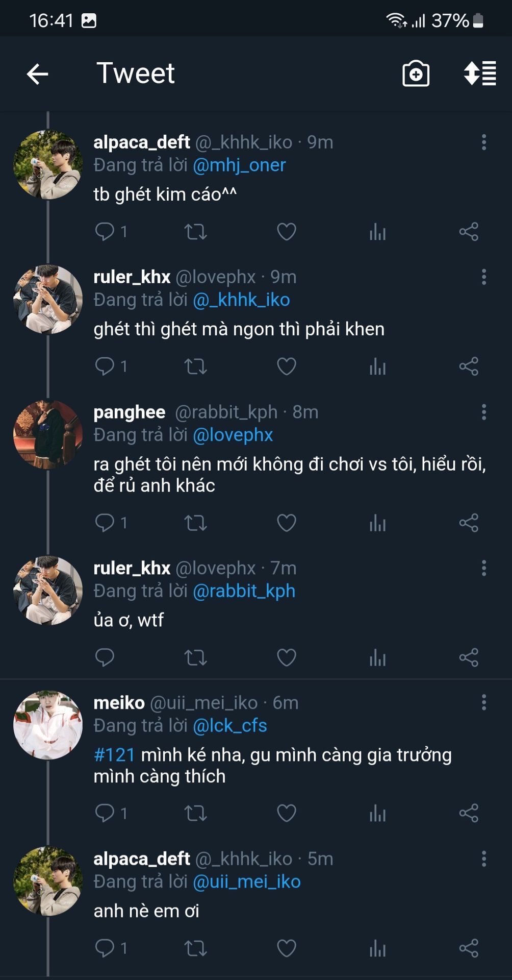
Task: View analytics for the "ghét thì ghét" tweet
Action: tap(377, 366)
